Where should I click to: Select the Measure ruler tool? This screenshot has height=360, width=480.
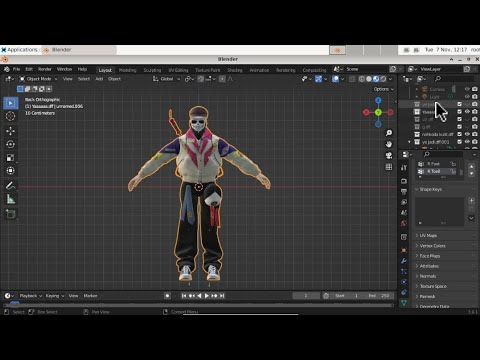11,199
